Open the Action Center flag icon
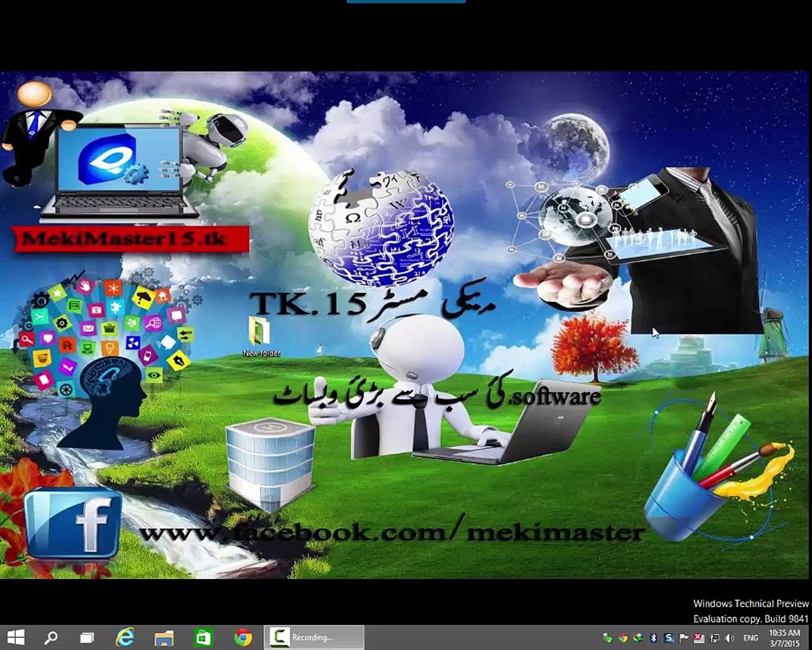Screen dimensions: 812x650 (683, 638)
